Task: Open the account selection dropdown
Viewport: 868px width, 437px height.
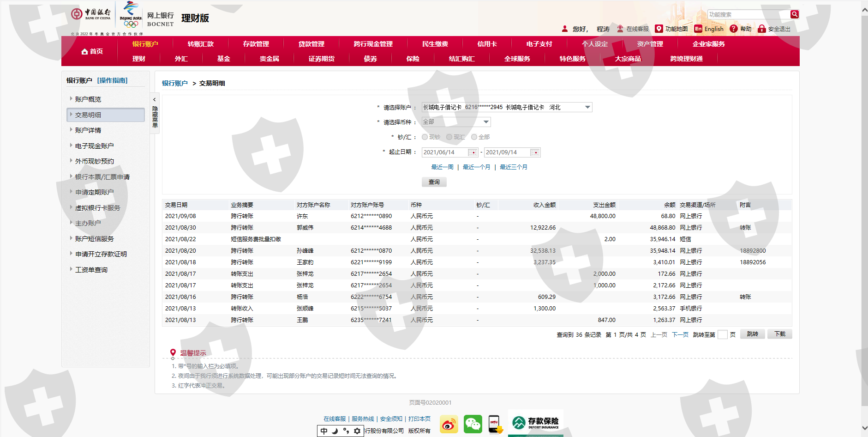Action: click(587, 107)
